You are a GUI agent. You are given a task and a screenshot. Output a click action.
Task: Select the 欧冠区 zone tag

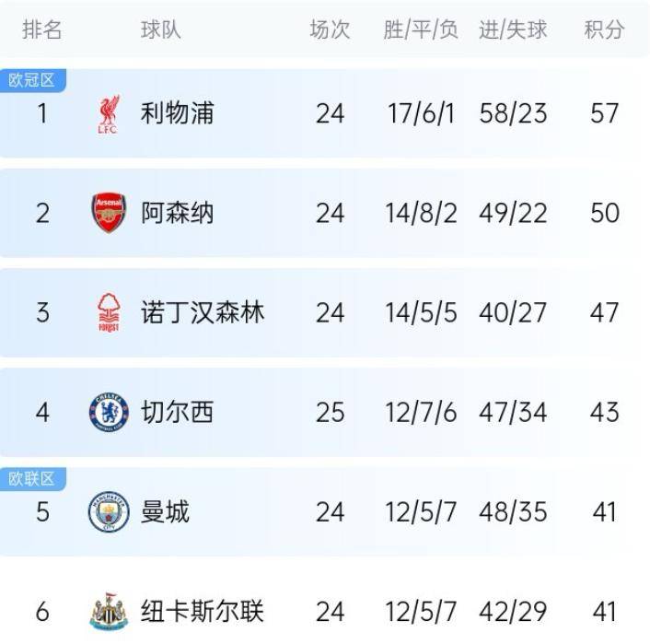tap(32, 80)
